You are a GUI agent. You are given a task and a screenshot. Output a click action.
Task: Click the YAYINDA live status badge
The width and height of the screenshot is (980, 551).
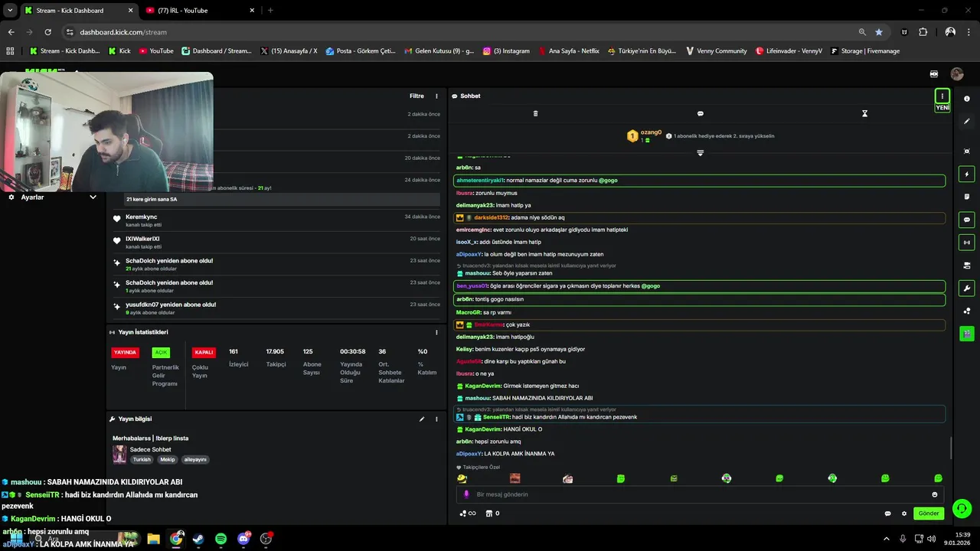[x=125, y=353]
